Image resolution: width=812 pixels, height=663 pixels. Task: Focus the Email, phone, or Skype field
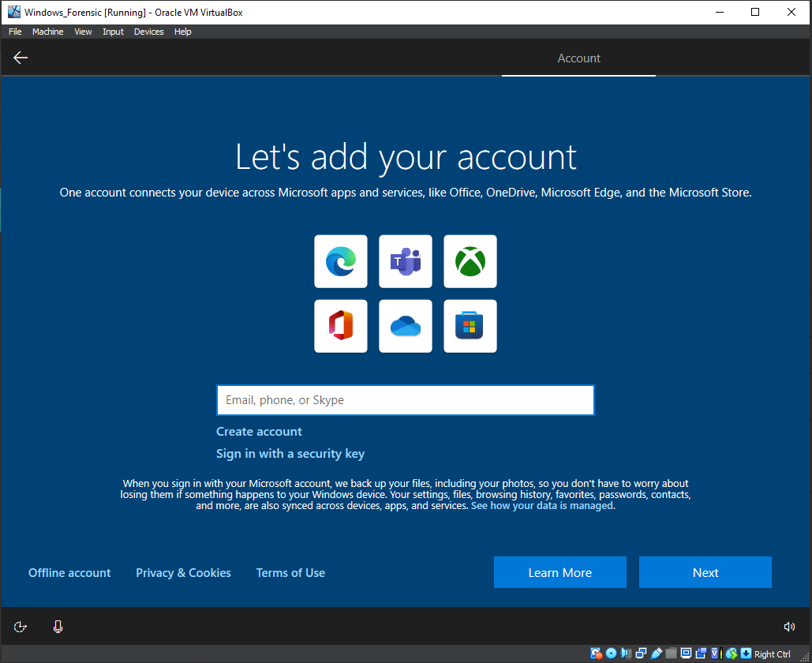point(405,400)
